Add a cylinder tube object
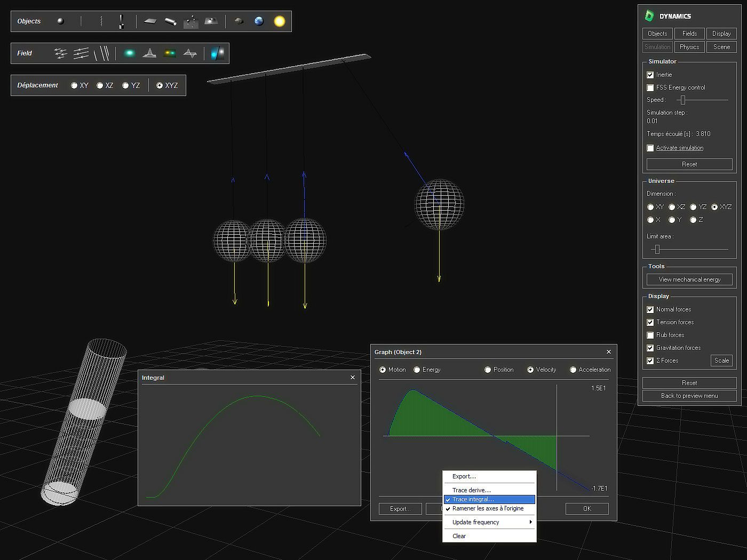 (x=170, y=21)
